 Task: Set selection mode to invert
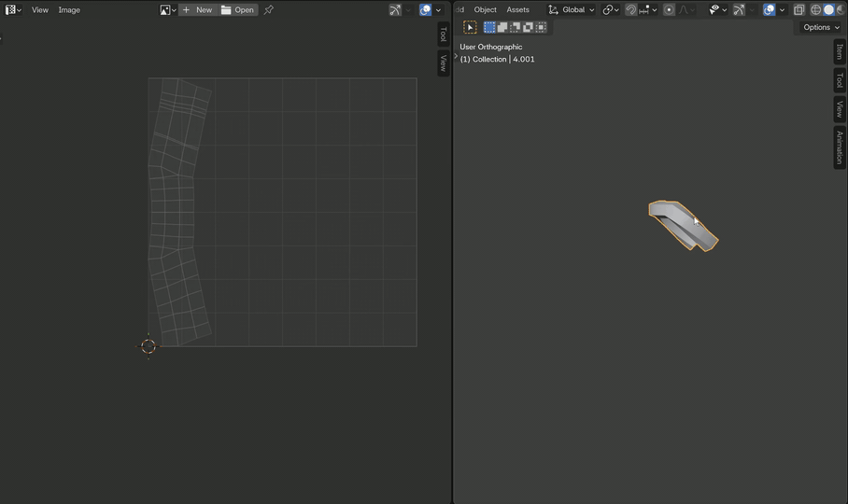coord(528,27)
